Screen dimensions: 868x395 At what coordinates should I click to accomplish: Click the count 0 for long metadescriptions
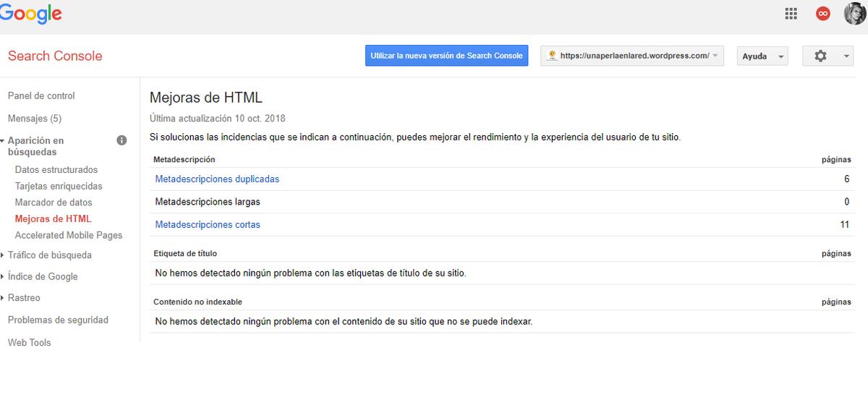846,202
